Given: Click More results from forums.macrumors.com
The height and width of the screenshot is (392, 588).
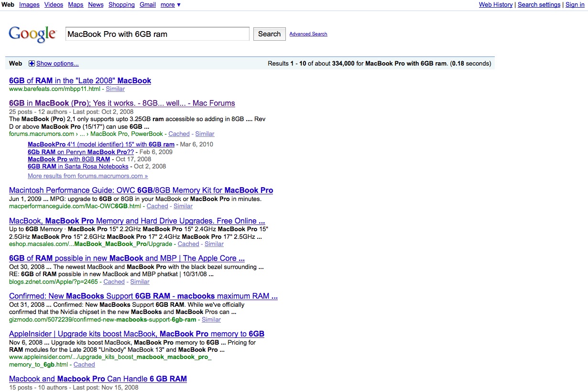Looking at the screenshot, I should point(87,176).
